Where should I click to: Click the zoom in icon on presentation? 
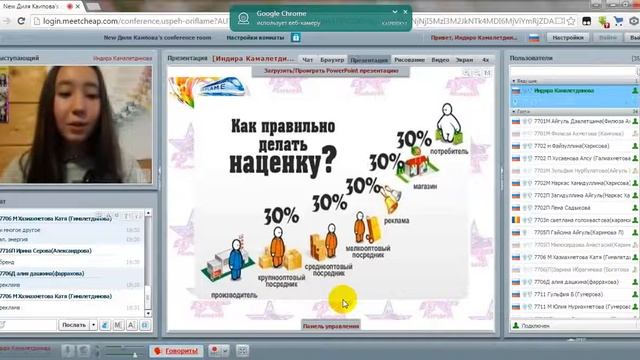coord(467,73)
